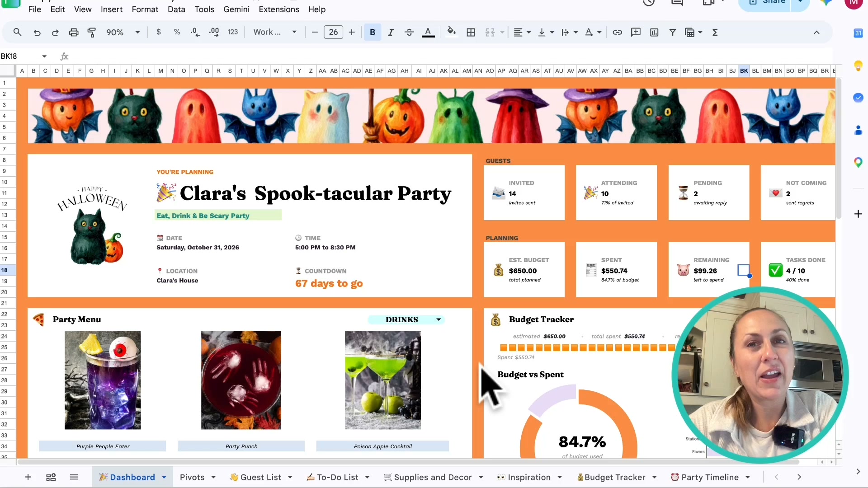Insert a link
The height and width of the screenshot is (488, 868).
(617, 32)
